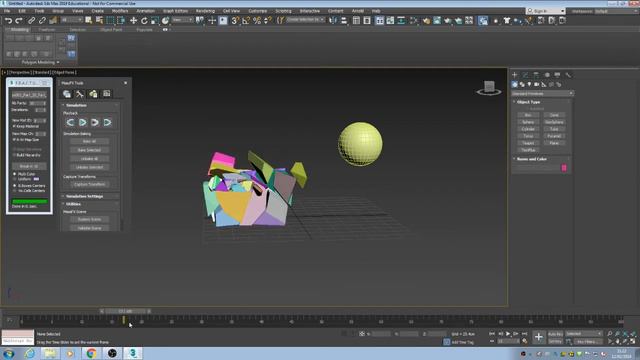The height and width of the screenshot is (360, 640).
Task: Click the Mirror tool icon
Action: [333, 20]
